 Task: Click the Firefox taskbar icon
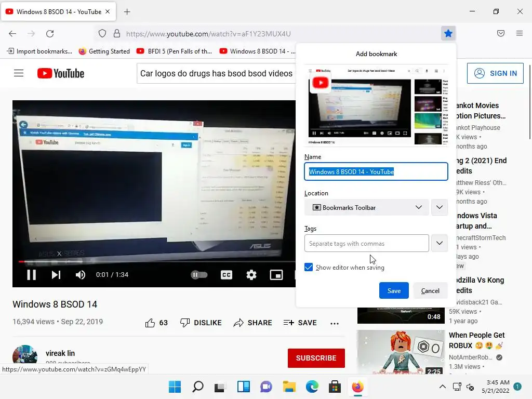(357, 387)
